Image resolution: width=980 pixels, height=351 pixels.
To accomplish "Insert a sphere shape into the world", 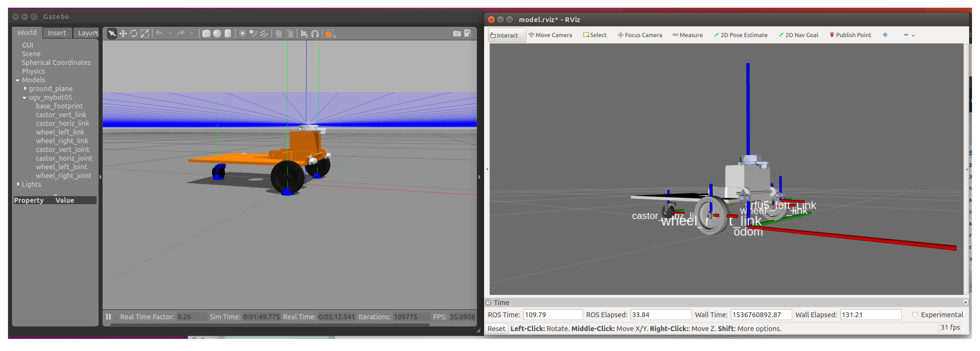I will pos(217,34).
